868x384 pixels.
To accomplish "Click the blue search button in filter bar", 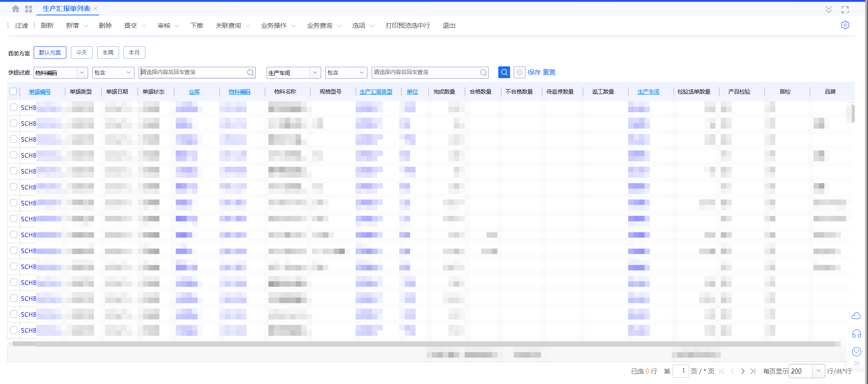I will click(504, 72).
